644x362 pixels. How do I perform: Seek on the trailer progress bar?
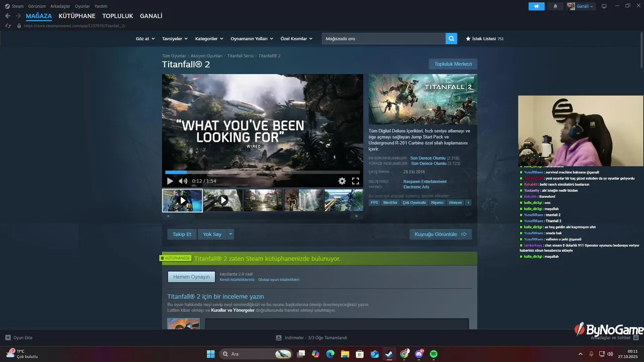coord(262,172)
